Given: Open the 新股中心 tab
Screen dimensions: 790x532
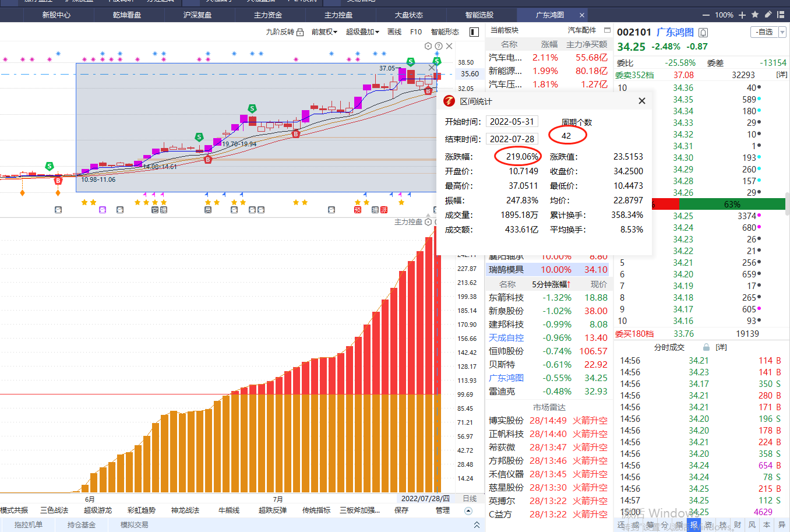Looking at the screenshot, I should coord(56,15).
